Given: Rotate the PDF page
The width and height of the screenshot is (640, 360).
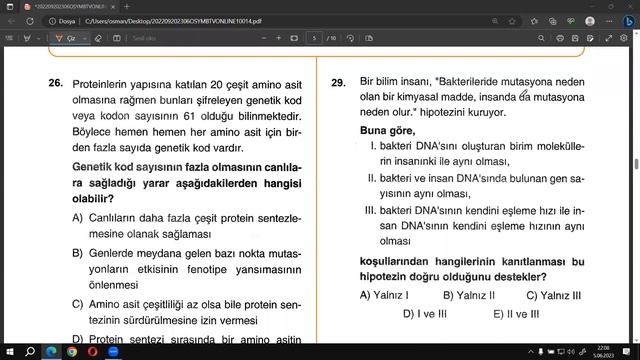Looking at the screenshot, I should click(x=350, y=38).
